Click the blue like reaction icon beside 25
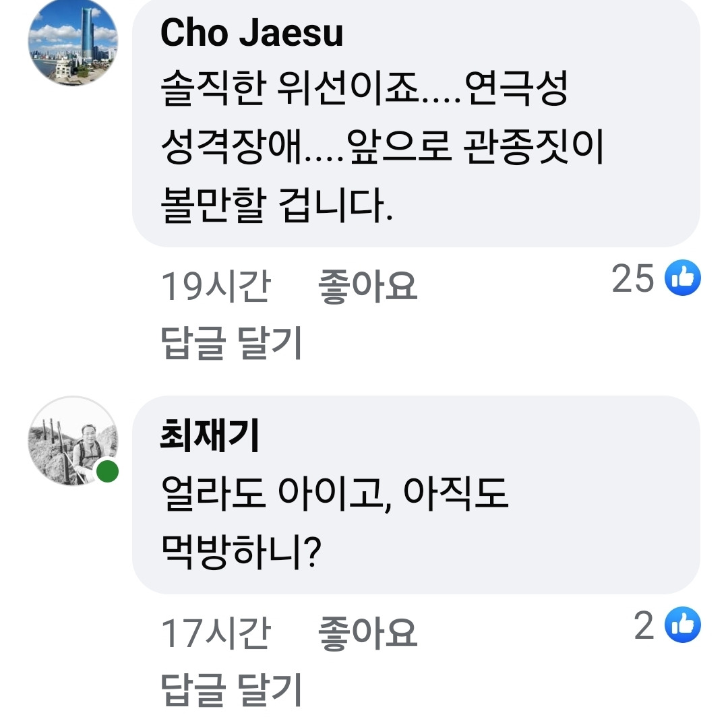Screen dimensions: 728x719 click(x=683, y=278)
